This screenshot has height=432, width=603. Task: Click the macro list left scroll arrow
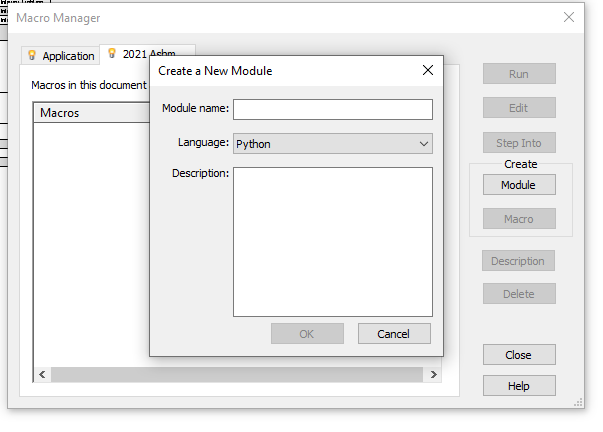(x=42, y=375)
